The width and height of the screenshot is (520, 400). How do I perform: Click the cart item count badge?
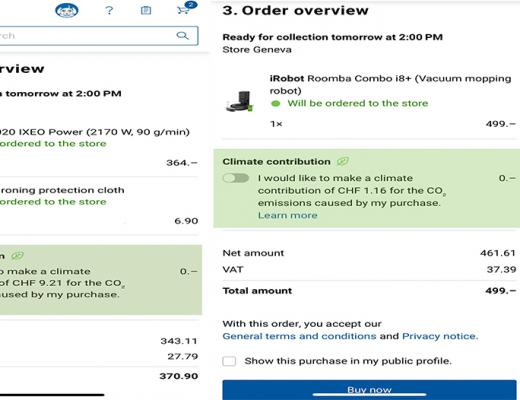point(191,4)
